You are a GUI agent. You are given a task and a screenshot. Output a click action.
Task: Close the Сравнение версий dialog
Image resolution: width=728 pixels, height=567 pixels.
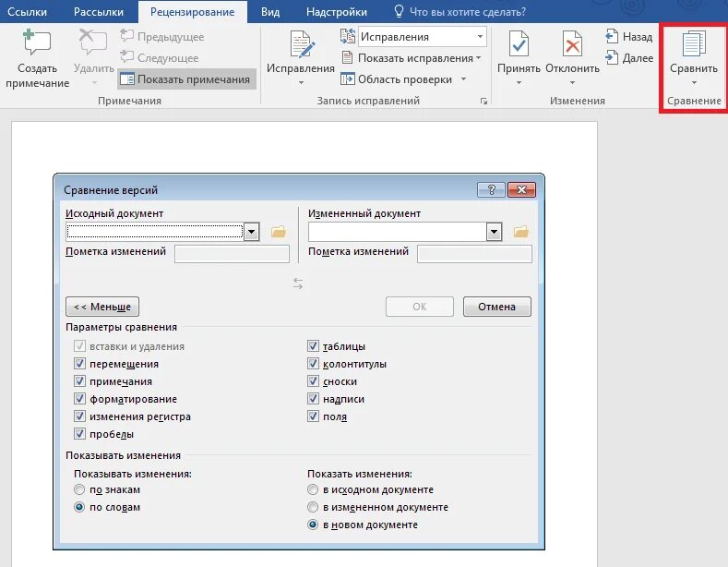click(521, 189)
